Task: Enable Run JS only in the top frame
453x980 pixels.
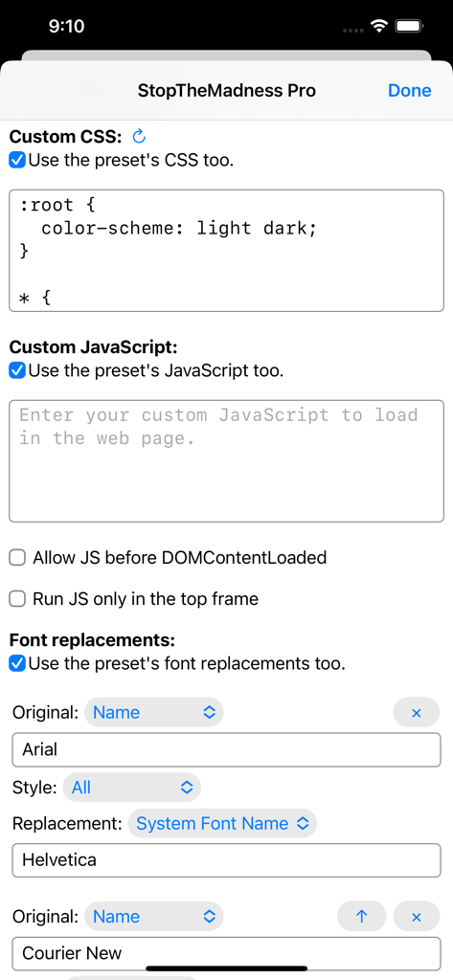Action: 17,599
